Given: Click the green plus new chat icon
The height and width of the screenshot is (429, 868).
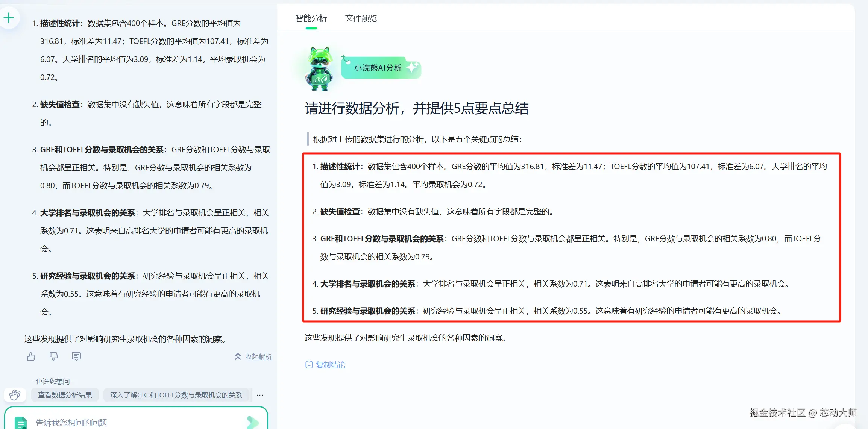Looking at the screenshot, I should coord(9,18).
